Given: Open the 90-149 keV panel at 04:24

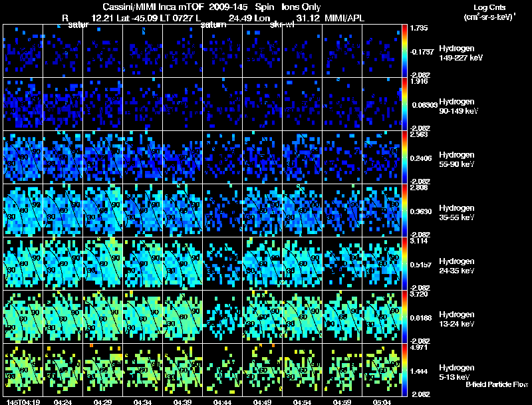Looking at the screenshot, I should point(63,104).
